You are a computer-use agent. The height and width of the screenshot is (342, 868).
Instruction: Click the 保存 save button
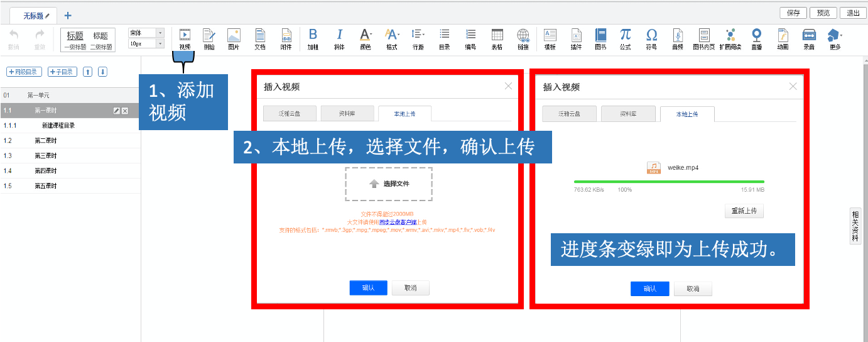793,13
